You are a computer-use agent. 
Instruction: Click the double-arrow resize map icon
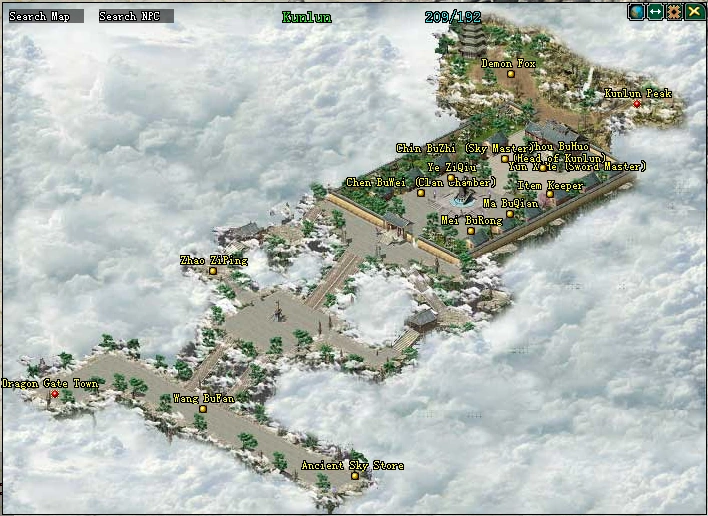pyautogui.click(x=655, y=12)
